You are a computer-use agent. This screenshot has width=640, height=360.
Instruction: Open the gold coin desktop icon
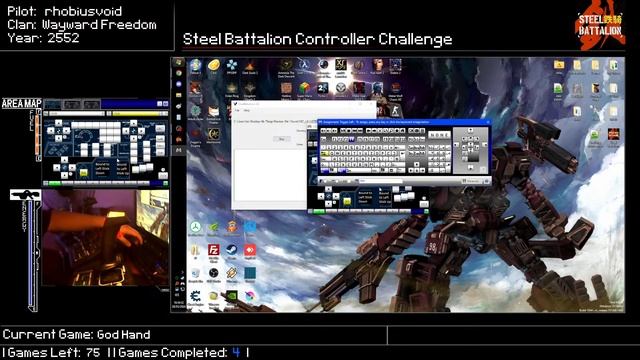(x=214, y=65)
